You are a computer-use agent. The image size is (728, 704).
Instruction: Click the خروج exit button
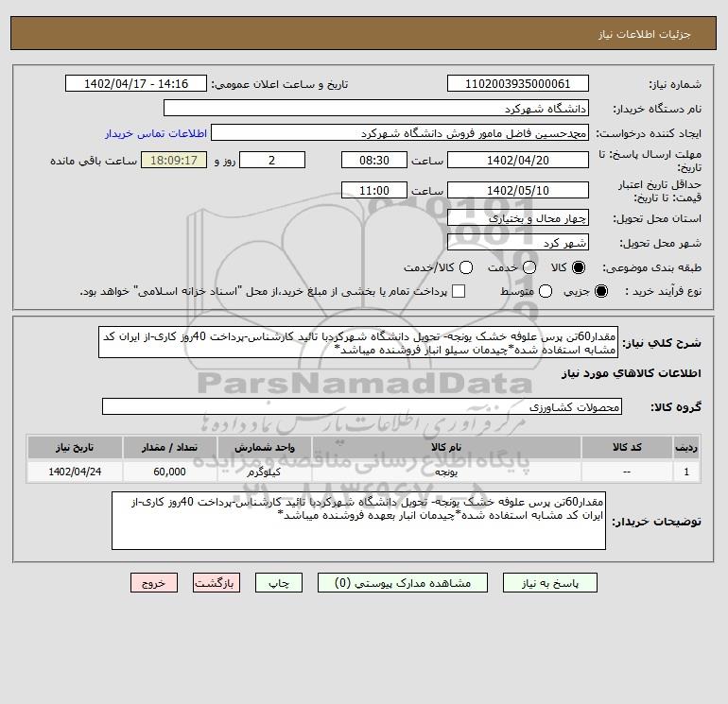click(154, 583)
